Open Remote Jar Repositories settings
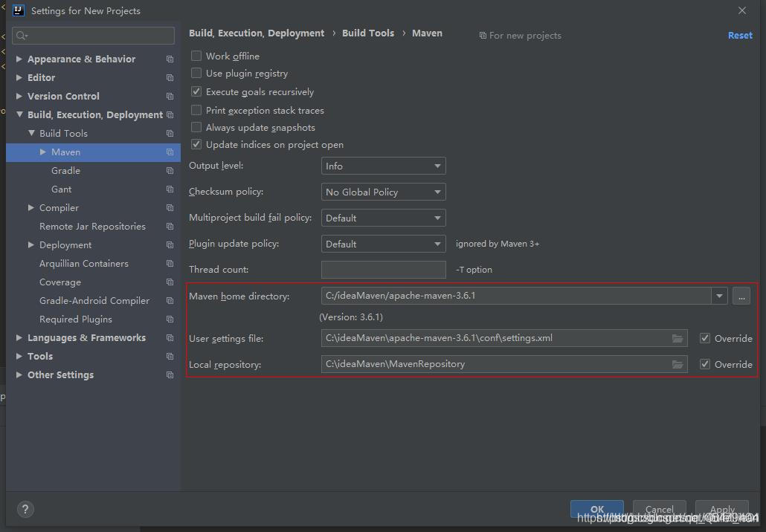Viewport: 766px width, 532px height. [x=92, y=226]
